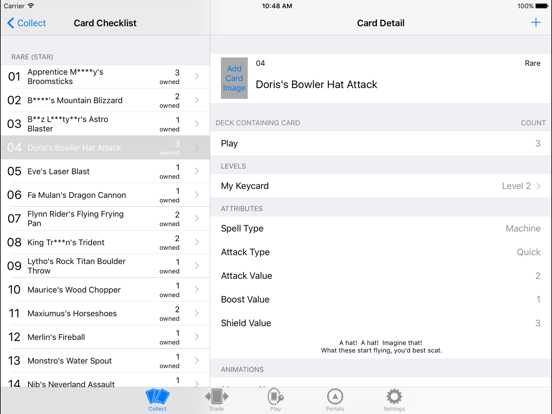Tap chevron on Flying Frying Pan row

197,218
